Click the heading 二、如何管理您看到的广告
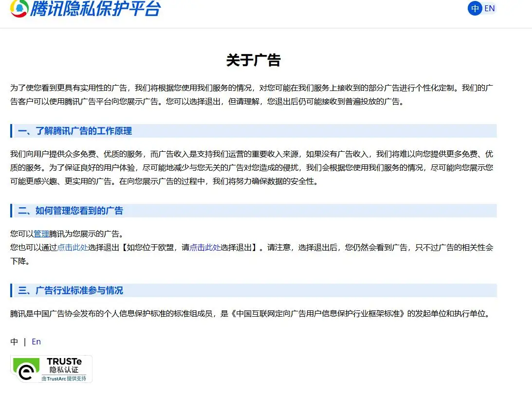This screenshot has width=532, height=396. click(254, 211)
